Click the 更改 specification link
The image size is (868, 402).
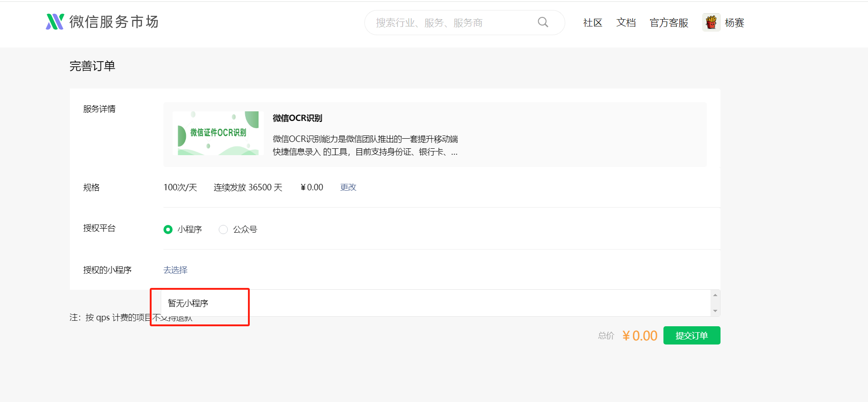click(348, 187)
